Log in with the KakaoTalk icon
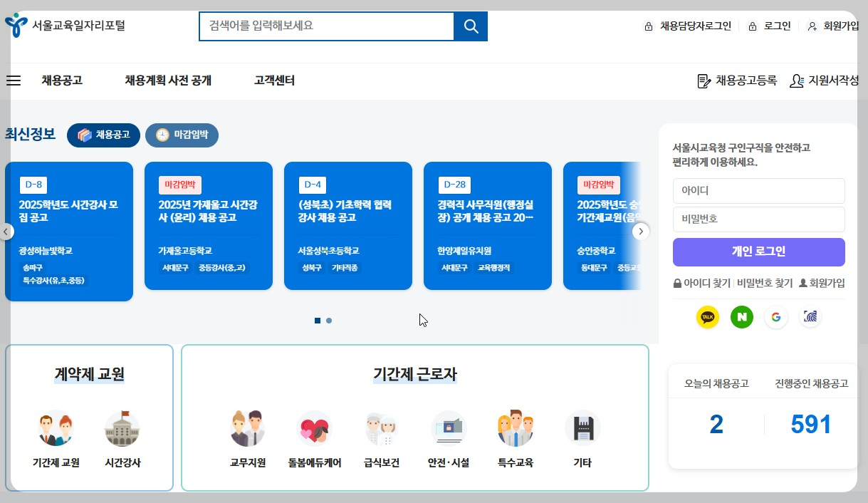 pyautogui.click(x=707, y=317)
